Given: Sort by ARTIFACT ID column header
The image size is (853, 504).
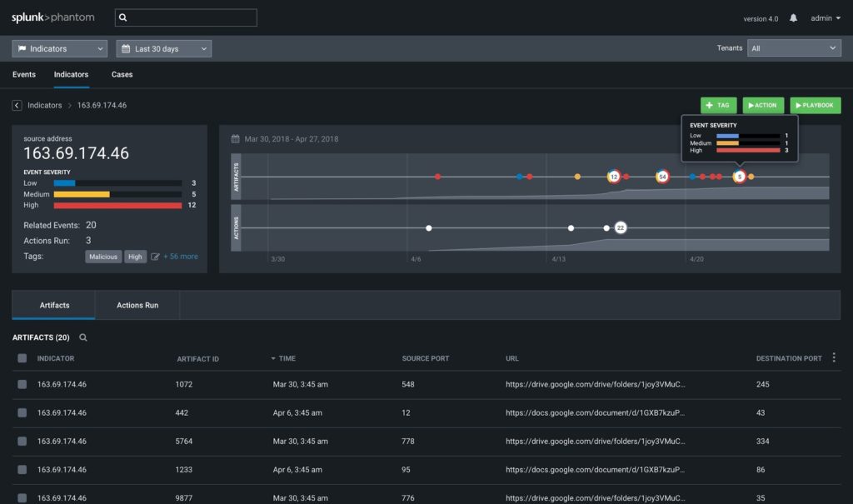Looking at the screenshot, I should 197,359.
